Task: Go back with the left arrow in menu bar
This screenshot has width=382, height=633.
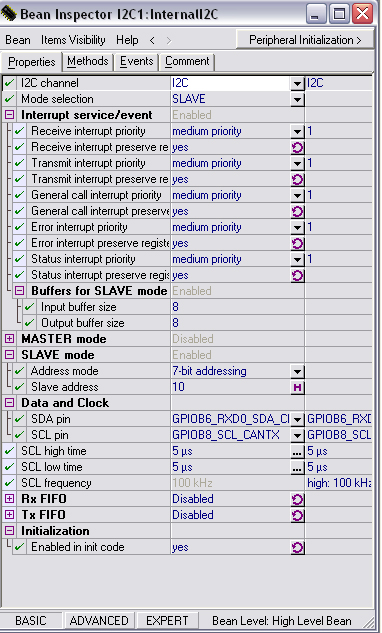Action: [152, 40]
